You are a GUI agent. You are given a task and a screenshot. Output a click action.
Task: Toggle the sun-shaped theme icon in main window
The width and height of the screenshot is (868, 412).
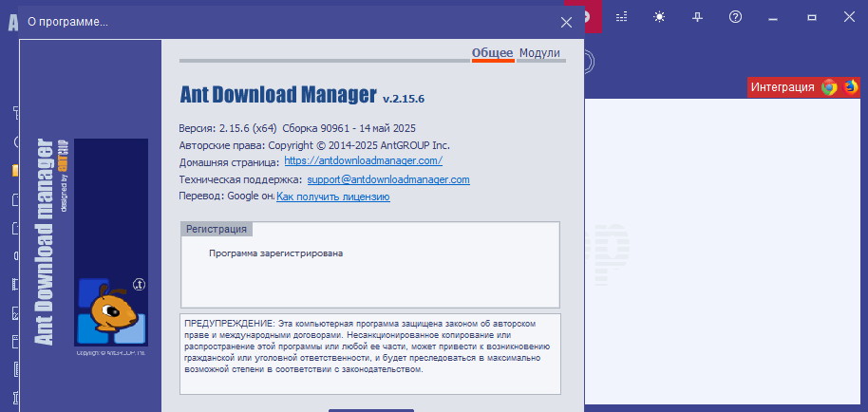(x=659, y=17)
